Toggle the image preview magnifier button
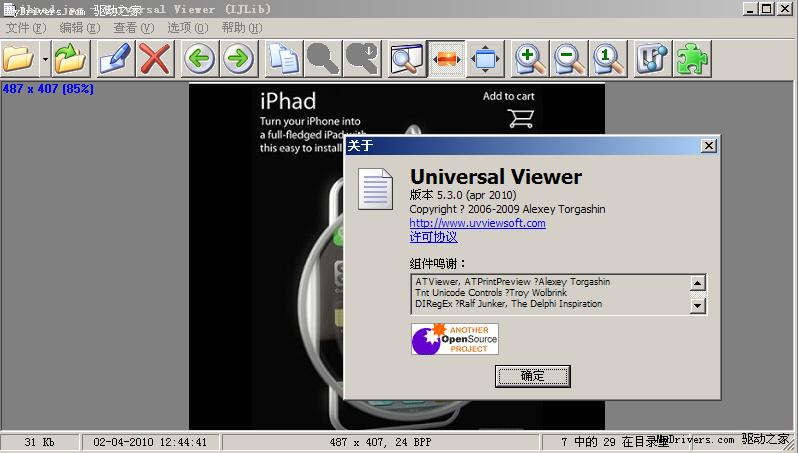 point(406,59)
